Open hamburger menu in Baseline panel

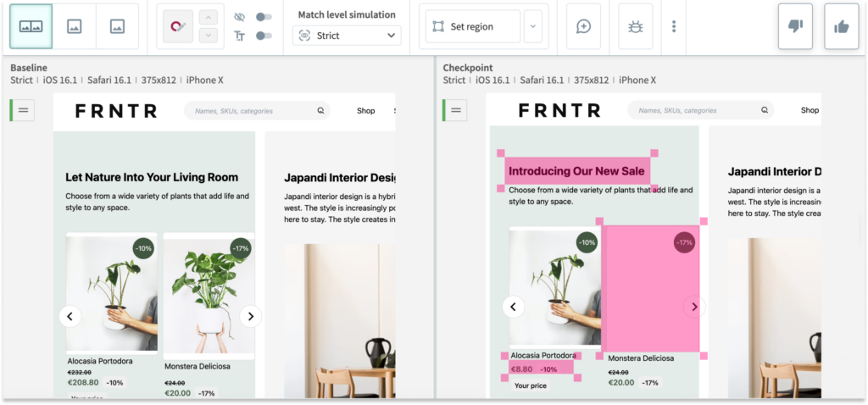point(23,110)
